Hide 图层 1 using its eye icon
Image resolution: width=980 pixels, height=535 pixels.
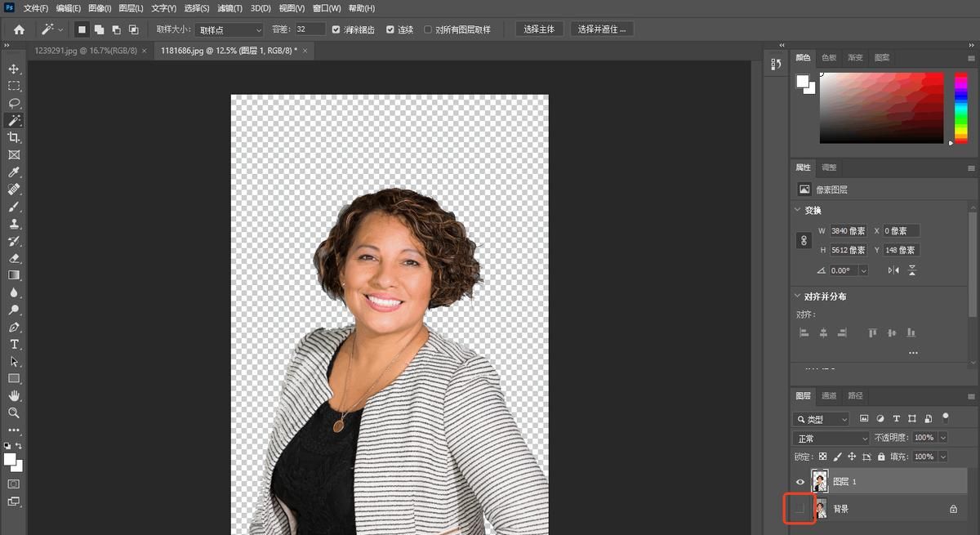[800, 482]
